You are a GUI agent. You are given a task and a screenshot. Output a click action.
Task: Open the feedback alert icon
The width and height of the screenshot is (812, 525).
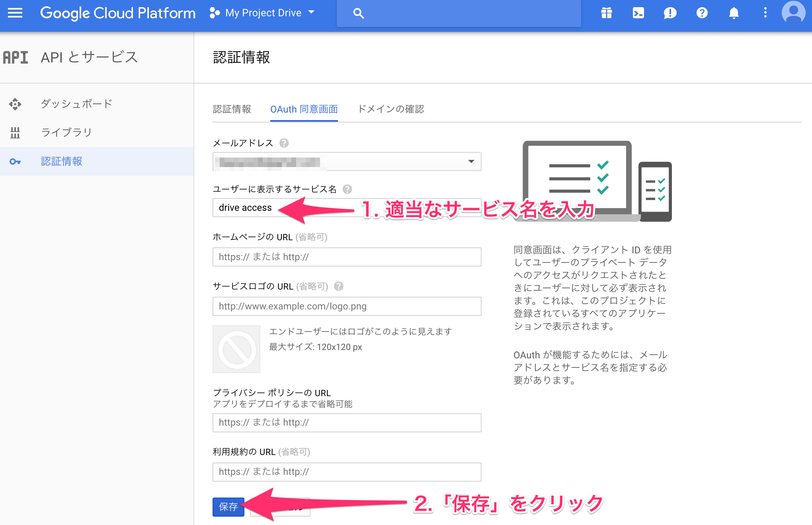click(670, 13)
